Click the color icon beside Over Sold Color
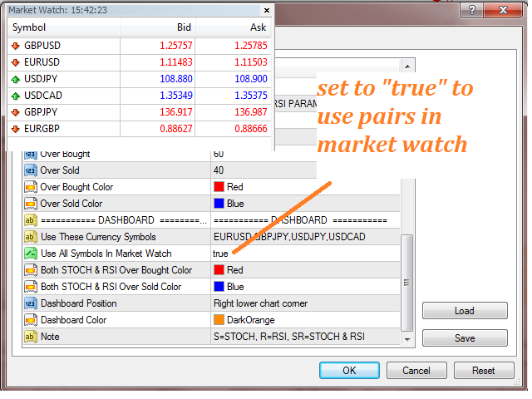 [30, 204]
